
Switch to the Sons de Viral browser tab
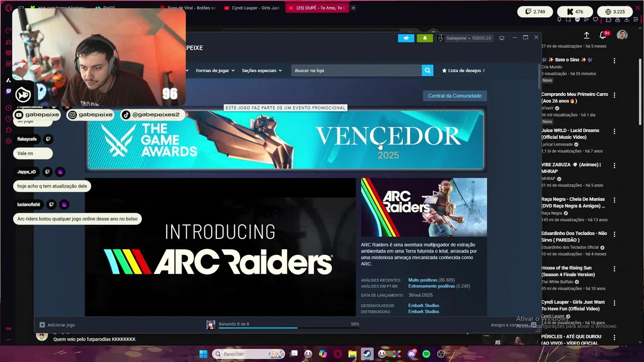[x=189, y=8]
